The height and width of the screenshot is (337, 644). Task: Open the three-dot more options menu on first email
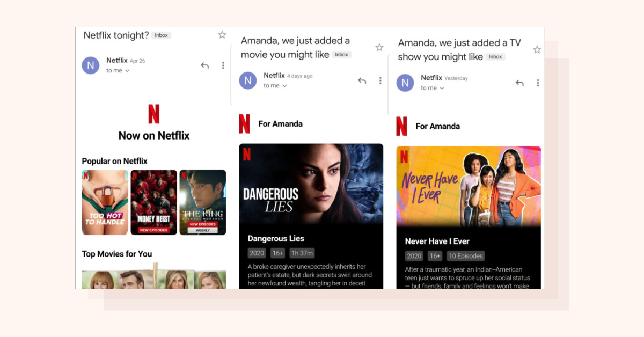point(223,65)
